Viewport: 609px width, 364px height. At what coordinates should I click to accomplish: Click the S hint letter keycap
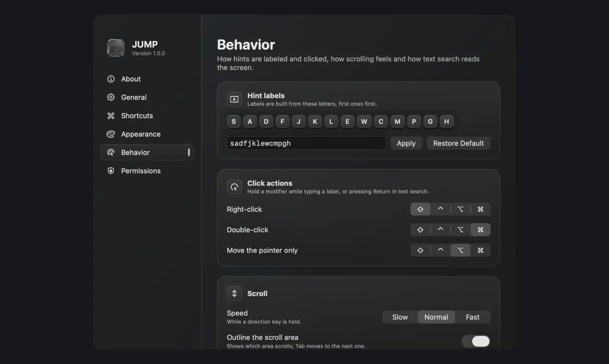click(x=234, y=122)
